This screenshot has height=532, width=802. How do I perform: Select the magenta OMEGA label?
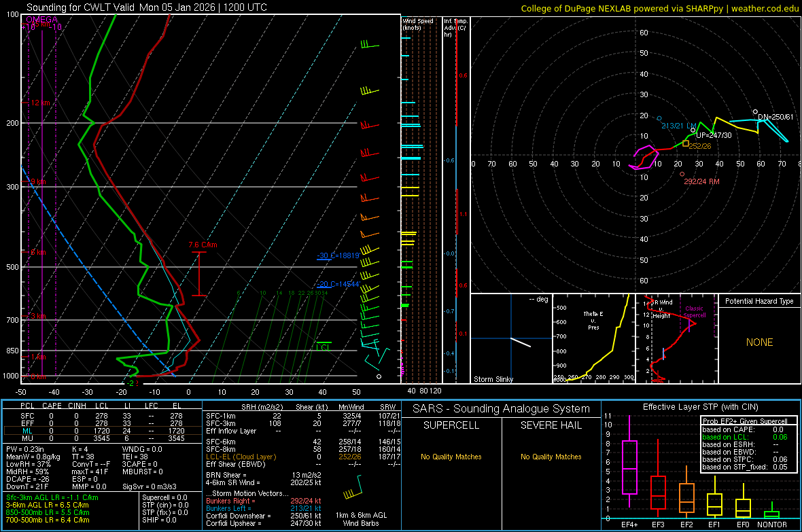tap(42, 20)
